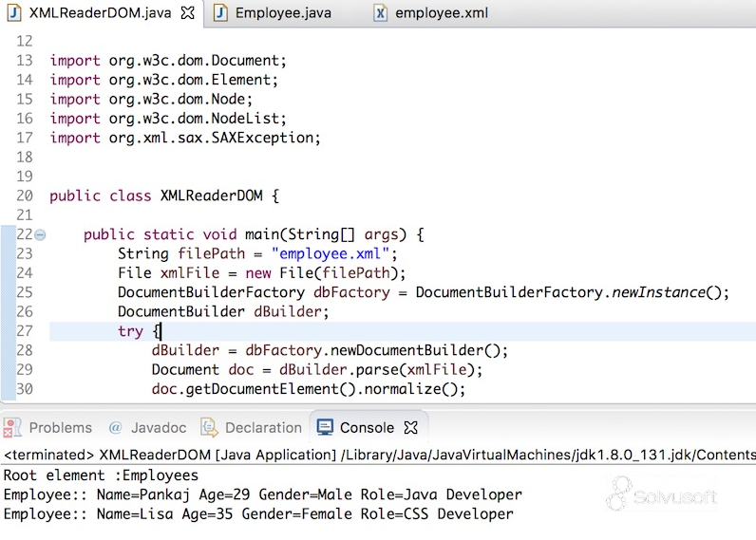Open the Declaration view tab
This screenshot has width=756, height=540.
[263, 428]
